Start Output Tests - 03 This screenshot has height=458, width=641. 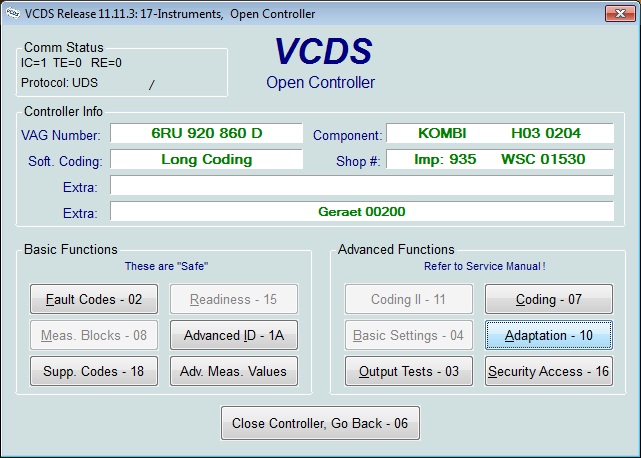point(409,371)
